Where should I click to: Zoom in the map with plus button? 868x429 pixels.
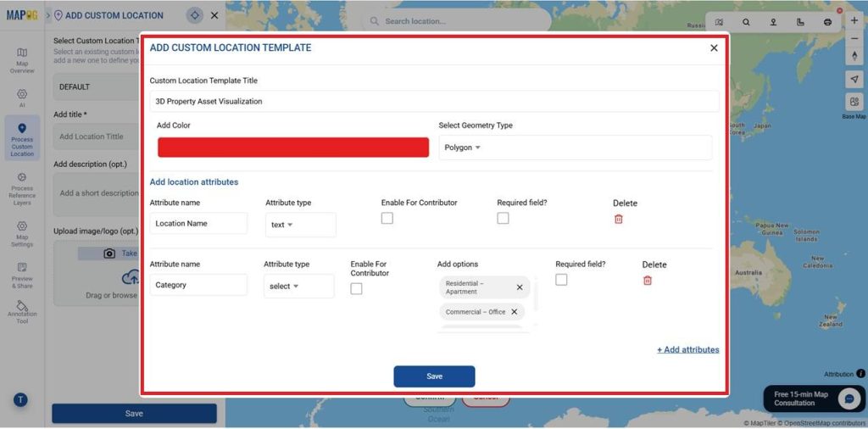[854, 20]
